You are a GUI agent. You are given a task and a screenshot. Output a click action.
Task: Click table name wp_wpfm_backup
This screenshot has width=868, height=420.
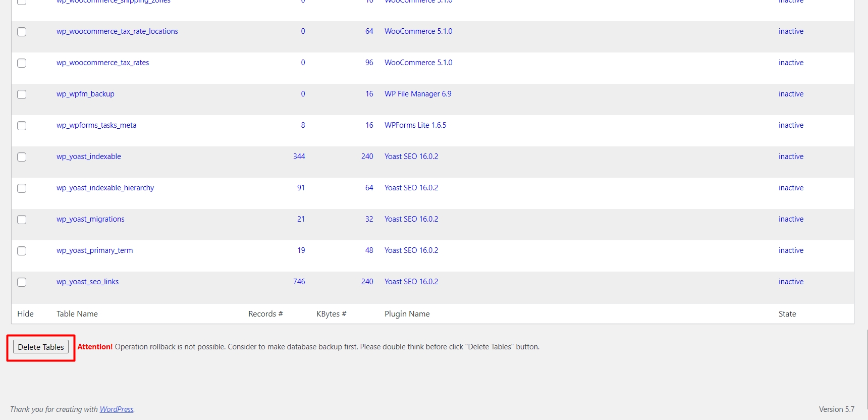coord(85,94)
